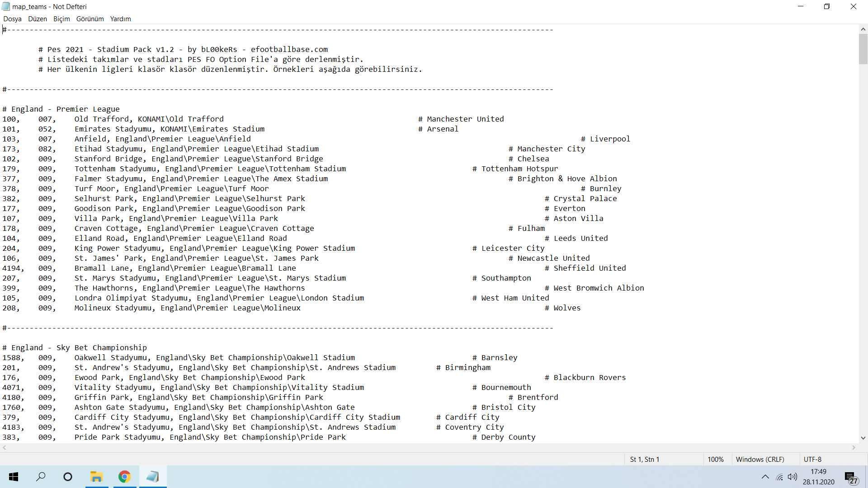Open the volume speaker icon
Screen dimensions: 868x488
792,477
